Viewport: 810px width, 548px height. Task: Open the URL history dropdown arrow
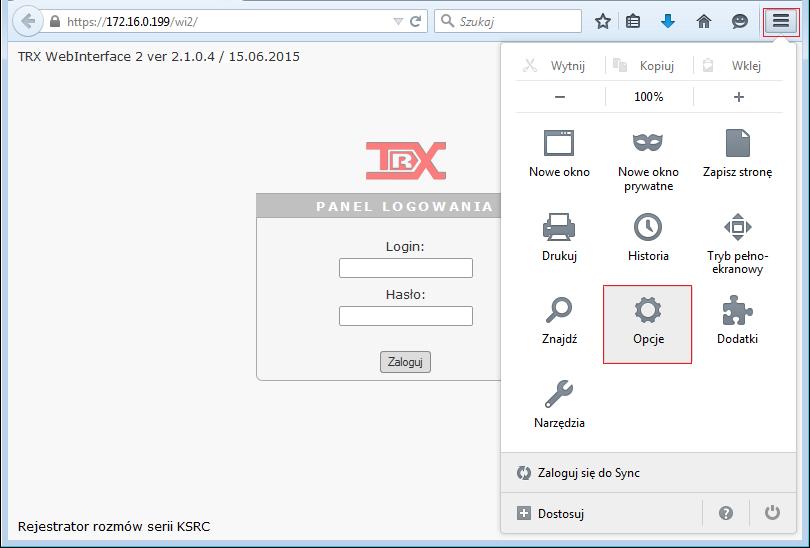[x=398, y=22]
